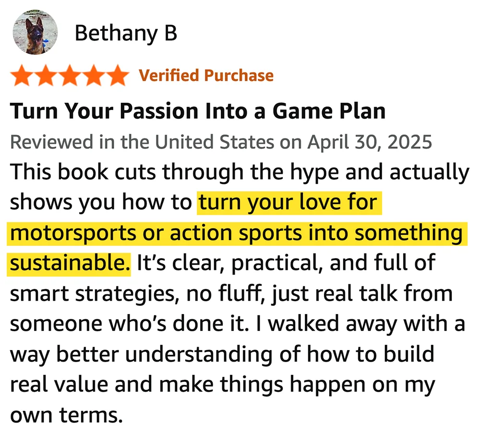
Task: Click 'Reviewed in the United States' text
Action: coord(142,142)
